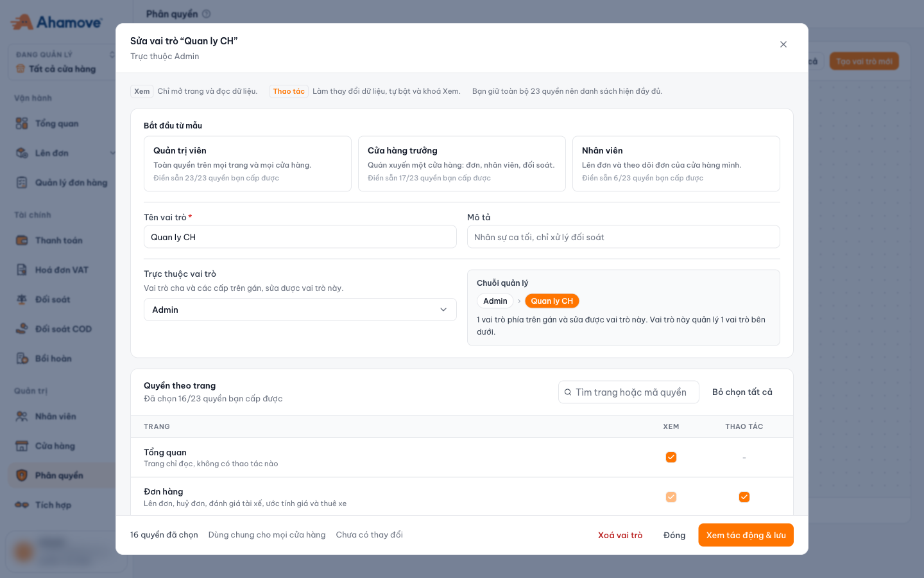Click the Tên vai trò input field
Viewport: 924px width, 578px height.
[x=300, y=237]
